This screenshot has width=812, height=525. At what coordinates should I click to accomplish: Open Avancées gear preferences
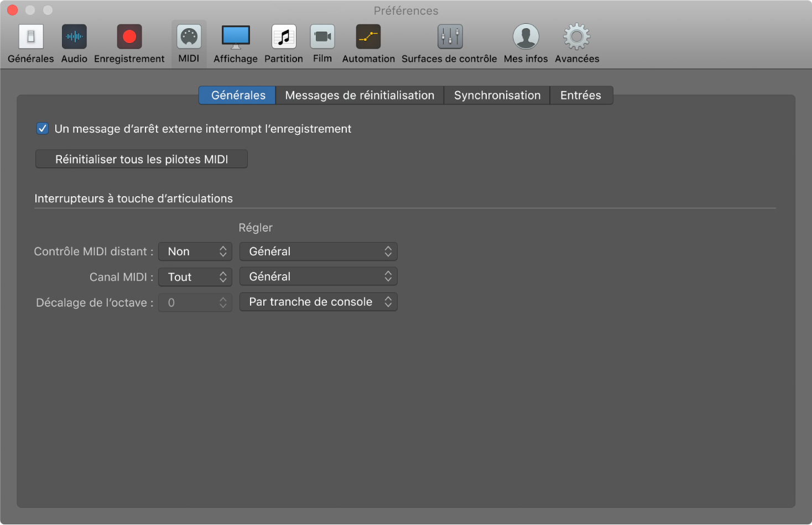click(577, 38)
